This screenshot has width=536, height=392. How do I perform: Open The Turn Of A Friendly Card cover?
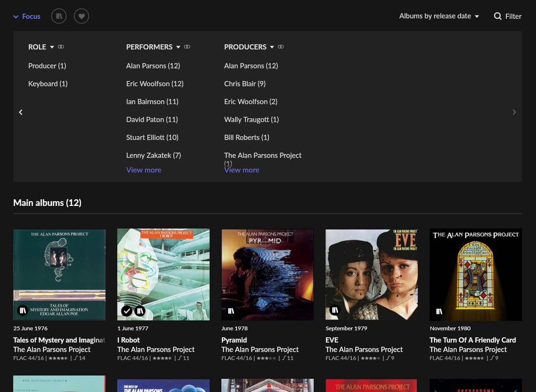point(476,275)
